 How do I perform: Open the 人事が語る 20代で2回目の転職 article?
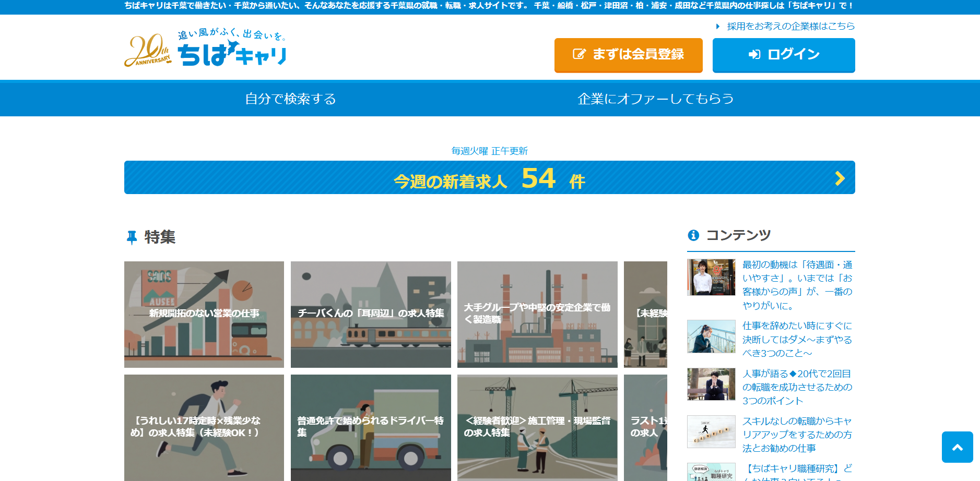(797, 387)
